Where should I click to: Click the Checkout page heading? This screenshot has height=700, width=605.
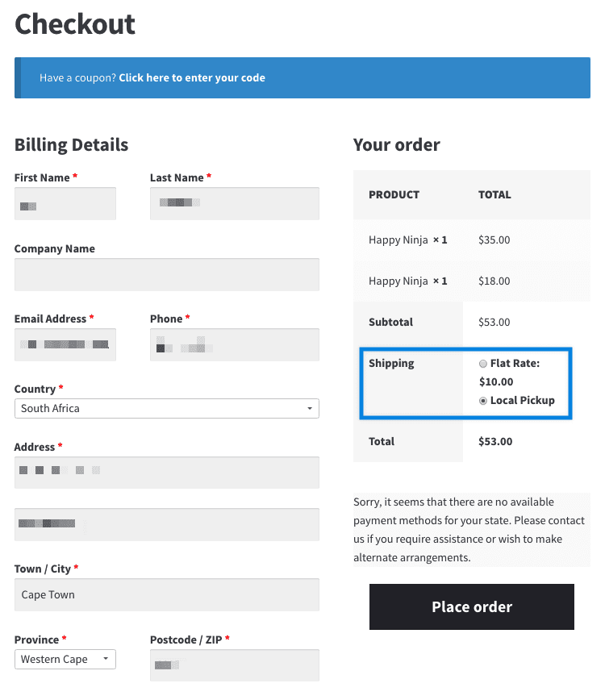74,25
